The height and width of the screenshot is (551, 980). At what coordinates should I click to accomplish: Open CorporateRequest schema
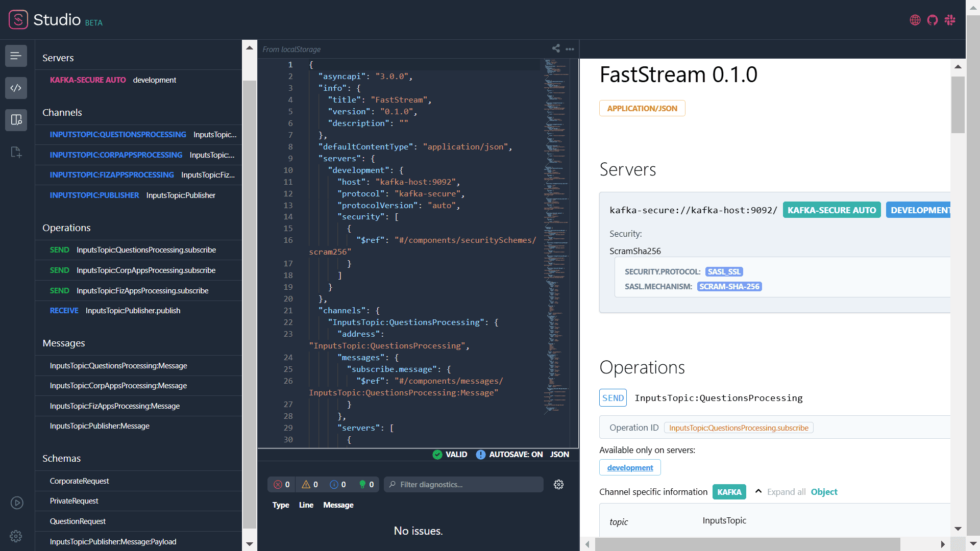click(138, 481)
